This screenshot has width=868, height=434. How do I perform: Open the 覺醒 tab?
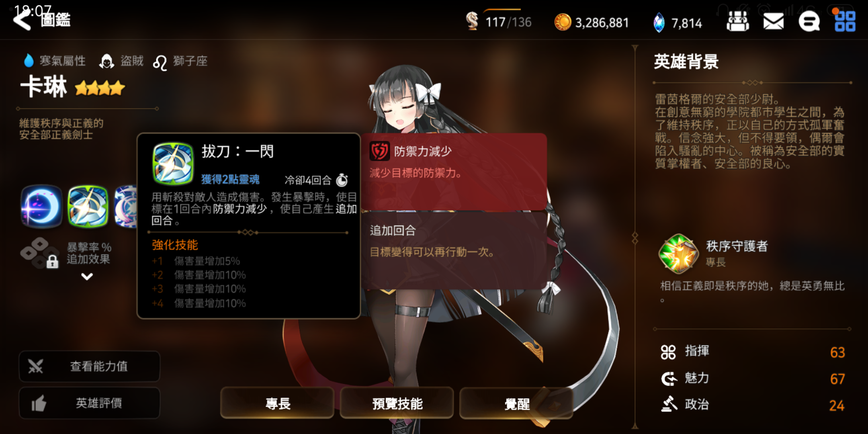[x=517, y=403]
